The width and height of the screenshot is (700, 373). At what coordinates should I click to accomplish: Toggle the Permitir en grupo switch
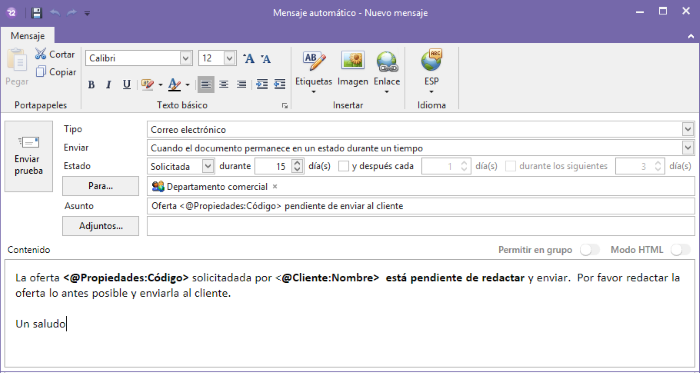point(590,249)
